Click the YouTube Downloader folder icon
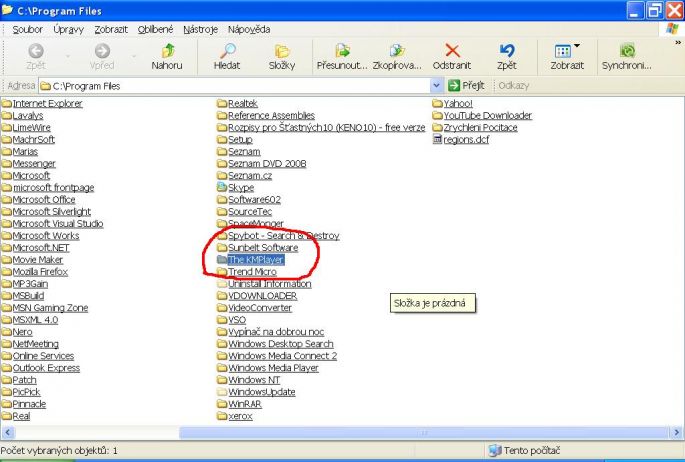Viewport: 685px width, 462px height. [437, 115]
